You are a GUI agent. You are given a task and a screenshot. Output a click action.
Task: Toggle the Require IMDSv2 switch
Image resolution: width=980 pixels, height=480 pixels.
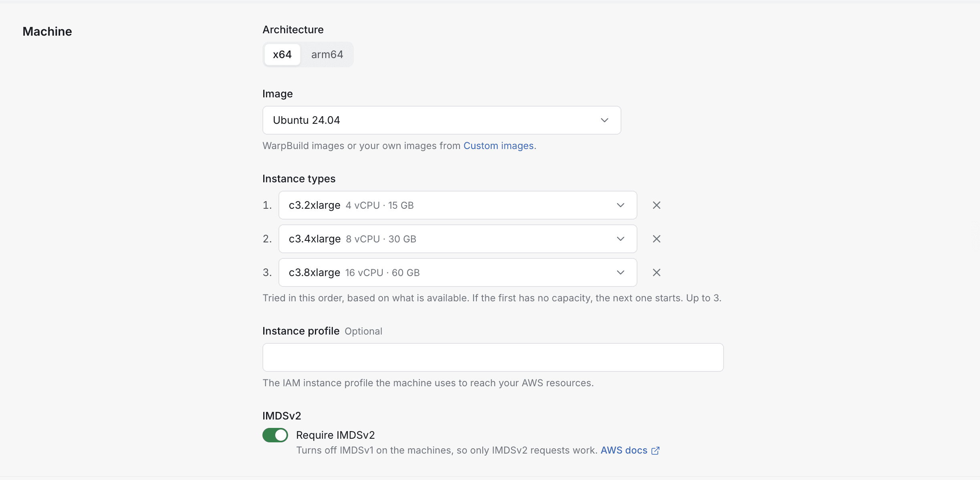[x=275, y=435]
